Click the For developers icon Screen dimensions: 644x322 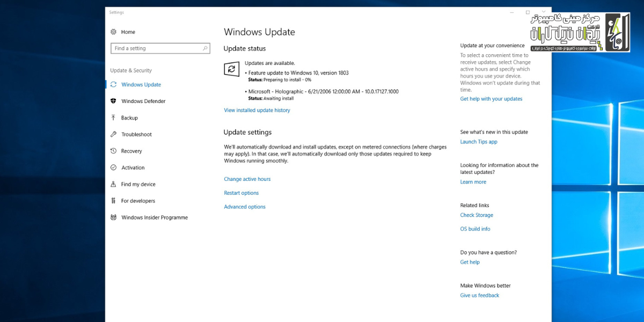pyautogui.click(x=113, y=201)
